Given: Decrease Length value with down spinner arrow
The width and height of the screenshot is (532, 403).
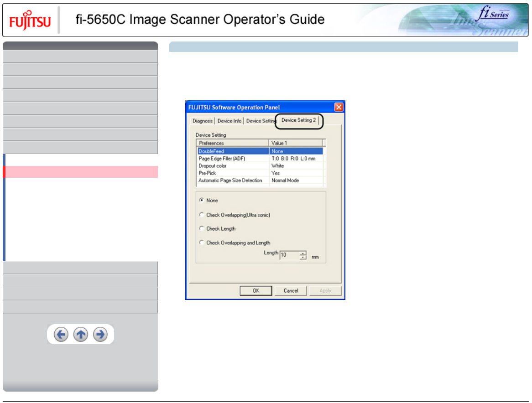Looking at the screenshot, I should (x=303, y=257).
